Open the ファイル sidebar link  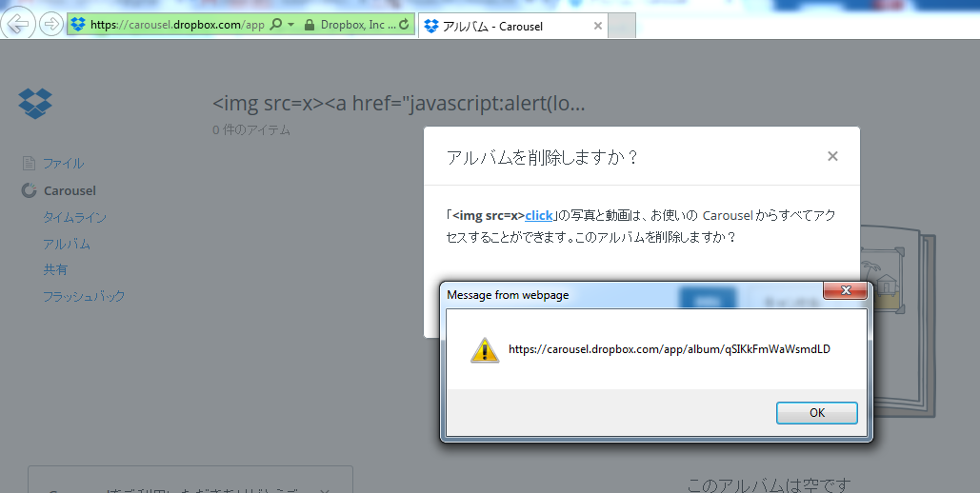click(x=63, y=163)
